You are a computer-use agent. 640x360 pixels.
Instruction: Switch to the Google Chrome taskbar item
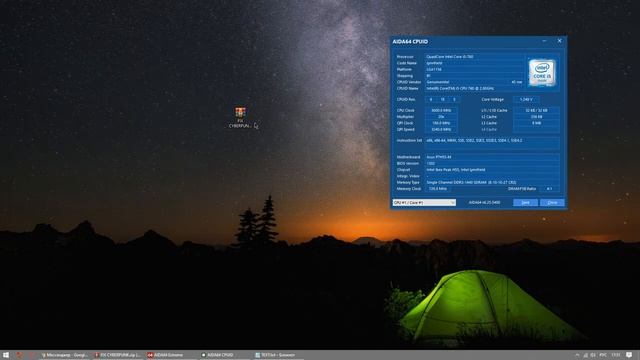[x=65, y=355]
